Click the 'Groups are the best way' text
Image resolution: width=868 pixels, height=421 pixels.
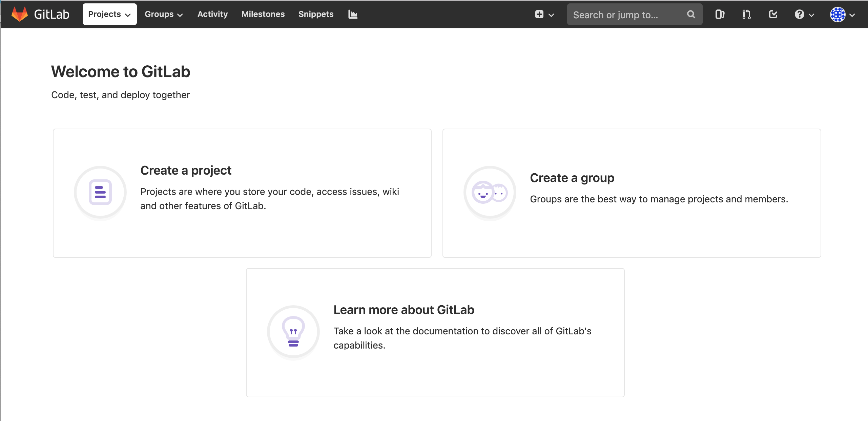pyautogui.click(x=659, y=199)
